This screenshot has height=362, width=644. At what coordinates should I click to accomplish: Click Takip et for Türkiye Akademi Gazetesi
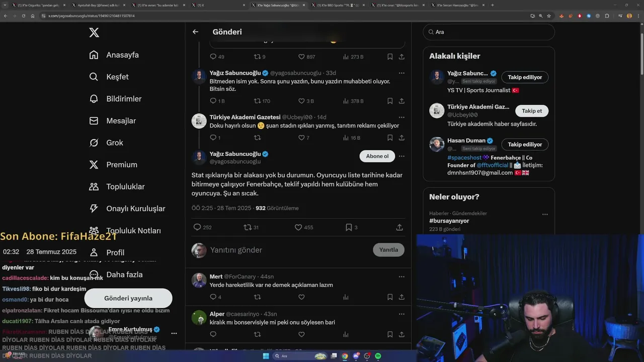pos(532,111)
